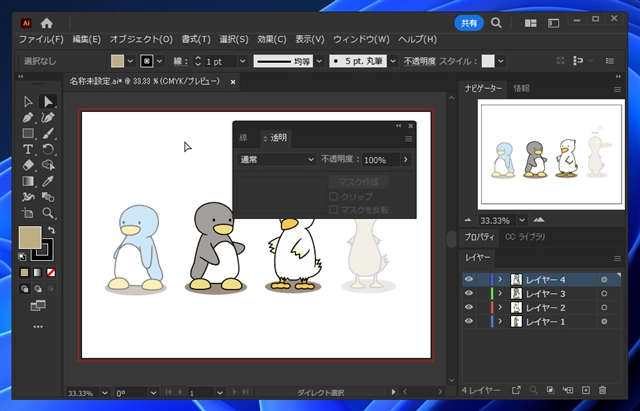Image resolution: width=640 pixels, height=411 pixels.
Task: Click target circle of レイヤー 1
Action: click(604, 322)
